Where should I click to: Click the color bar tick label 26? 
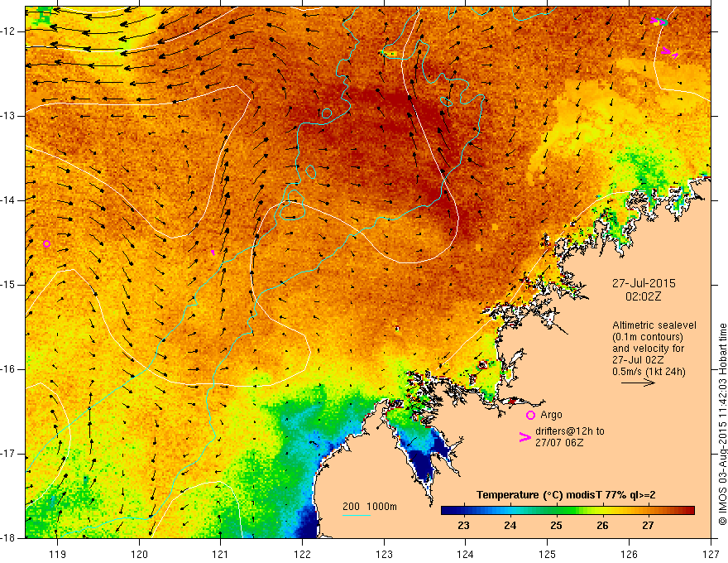(x=602, y=526)
